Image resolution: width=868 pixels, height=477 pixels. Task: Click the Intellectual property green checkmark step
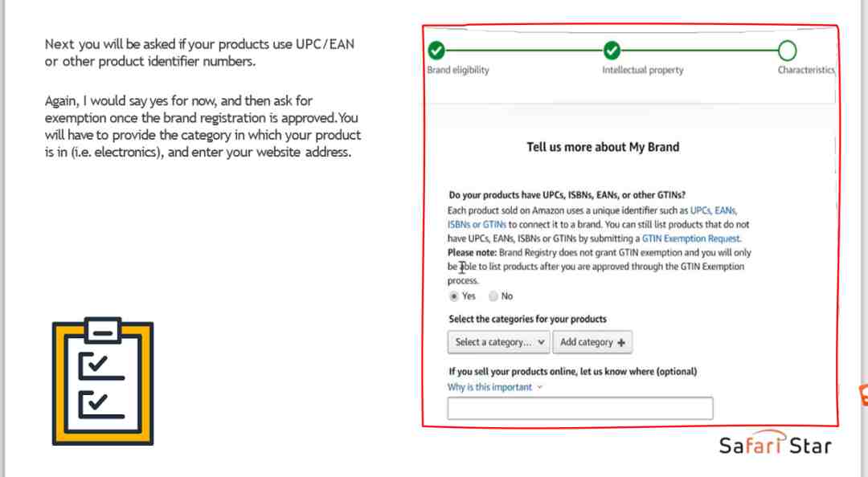(612, 51)
